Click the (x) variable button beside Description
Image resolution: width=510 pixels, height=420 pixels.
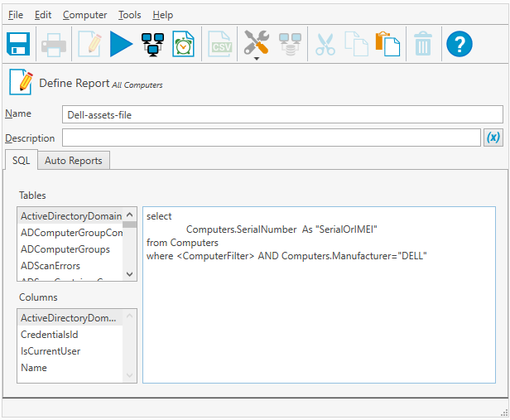(x=493, y=138)
